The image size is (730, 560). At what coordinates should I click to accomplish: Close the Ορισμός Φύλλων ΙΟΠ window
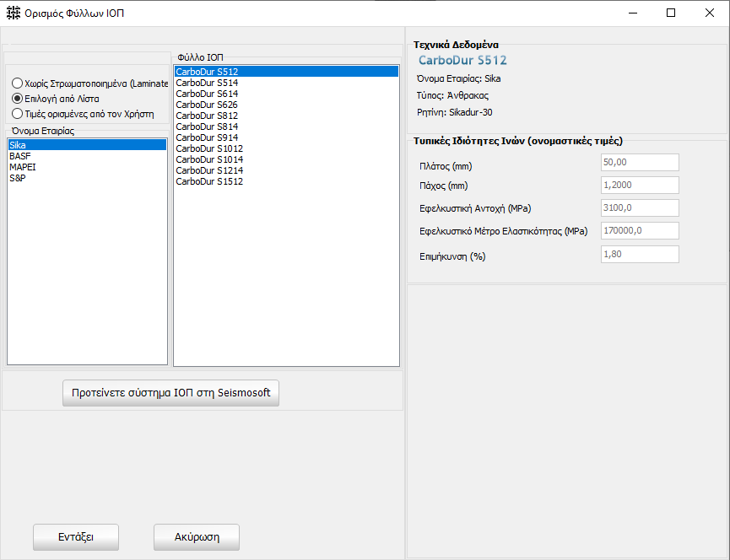pyautogui.click(x=710, y=13)
